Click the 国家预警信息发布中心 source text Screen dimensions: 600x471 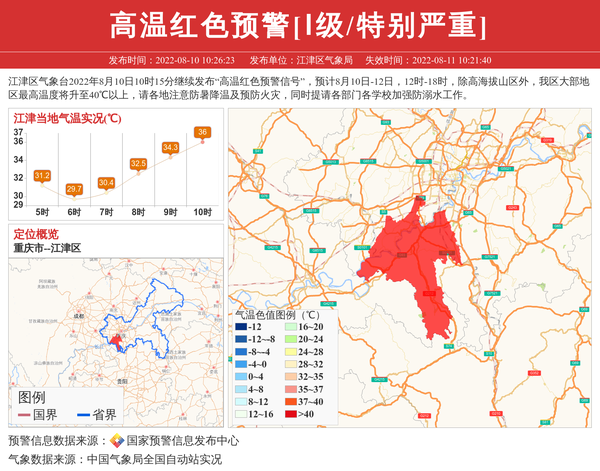(x=183, y=440)
